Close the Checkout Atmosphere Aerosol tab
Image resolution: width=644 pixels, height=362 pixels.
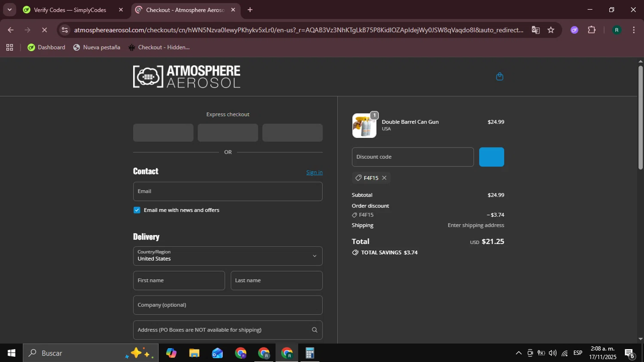[x=233, y=10]
